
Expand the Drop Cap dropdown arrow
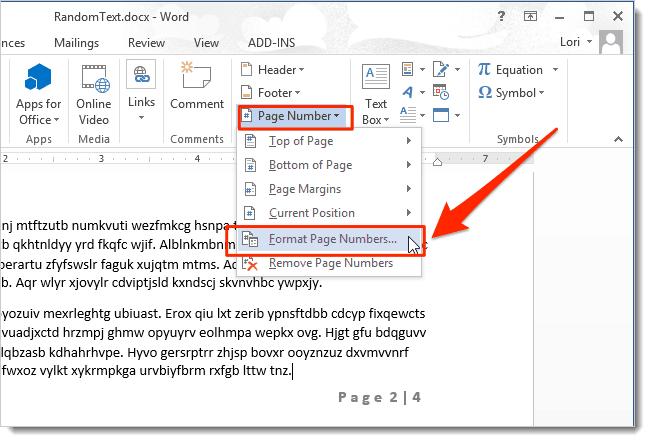[422, 115]
